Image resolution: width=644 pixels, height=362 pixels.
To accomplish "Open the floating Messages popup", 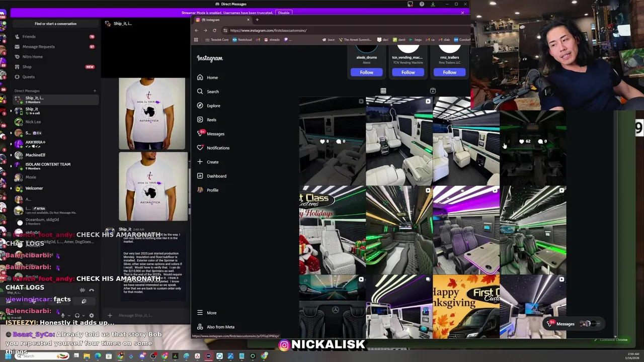I will pos(574,324).
